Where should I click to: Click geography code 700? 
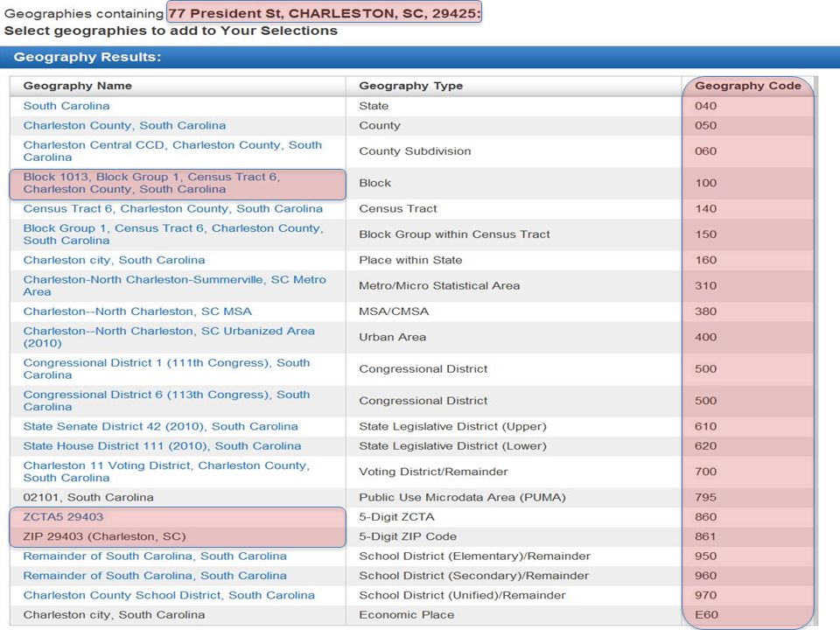coord(705,472)
